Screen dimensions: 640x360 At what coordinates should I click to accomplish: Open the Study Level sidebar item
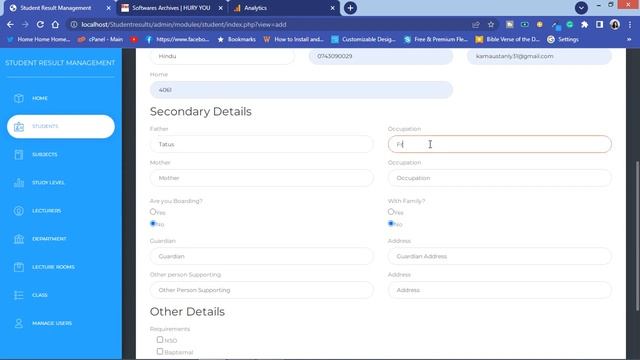(48, 182)
